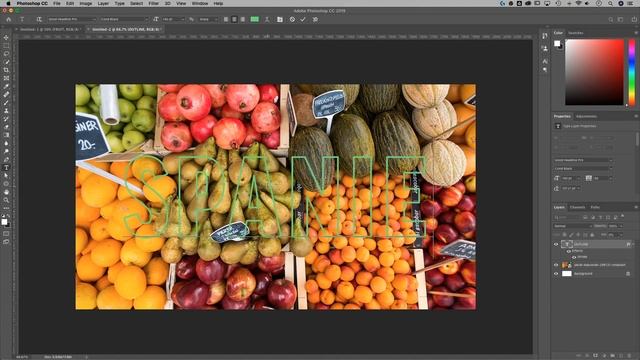Open the font style dropdown in options bar
This screenshot has width=640, height=360.
point(124,19)
